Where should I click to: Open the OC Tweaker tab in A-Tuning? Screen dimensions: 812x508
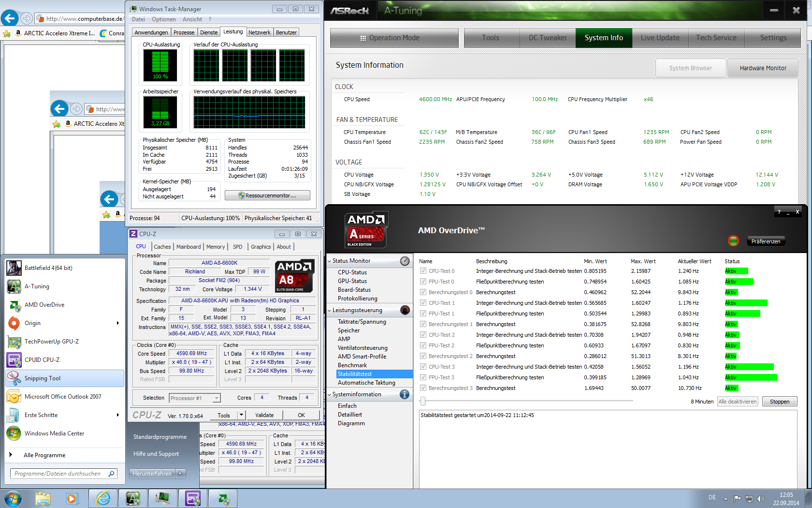(548, 38)
